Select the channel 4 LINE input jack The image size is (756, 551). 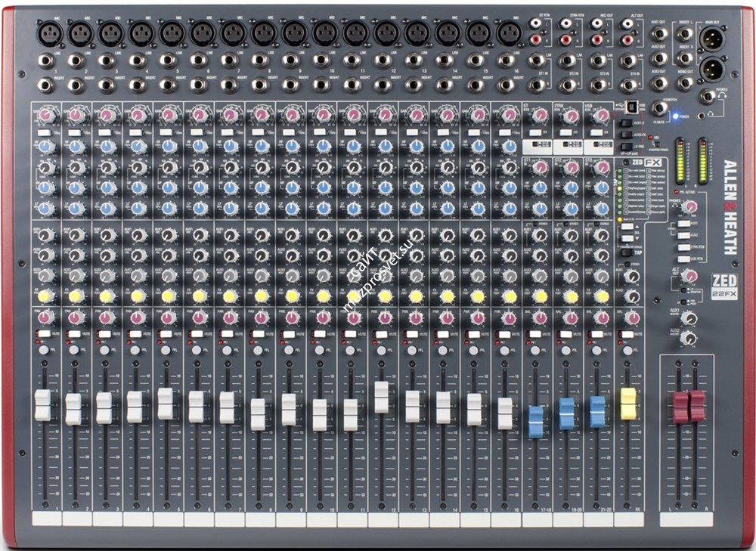[136, 60]
